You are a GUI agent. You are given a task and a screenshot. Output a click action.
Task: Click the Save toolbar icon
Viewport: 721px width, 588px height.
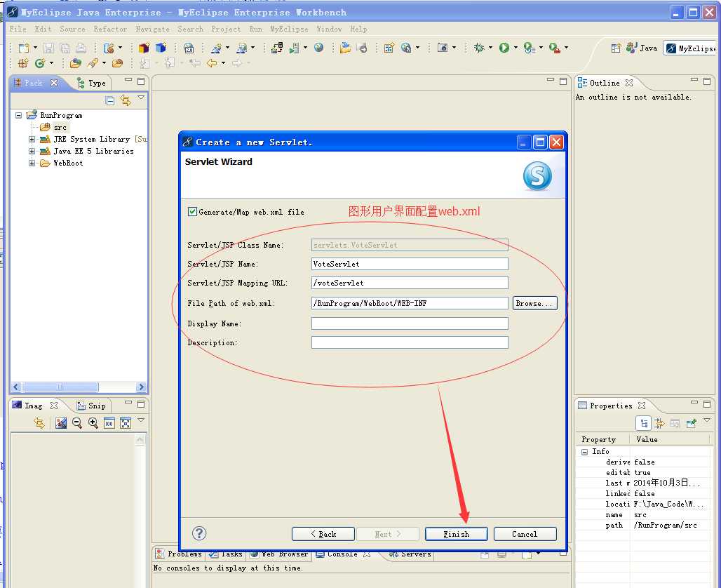48,48
